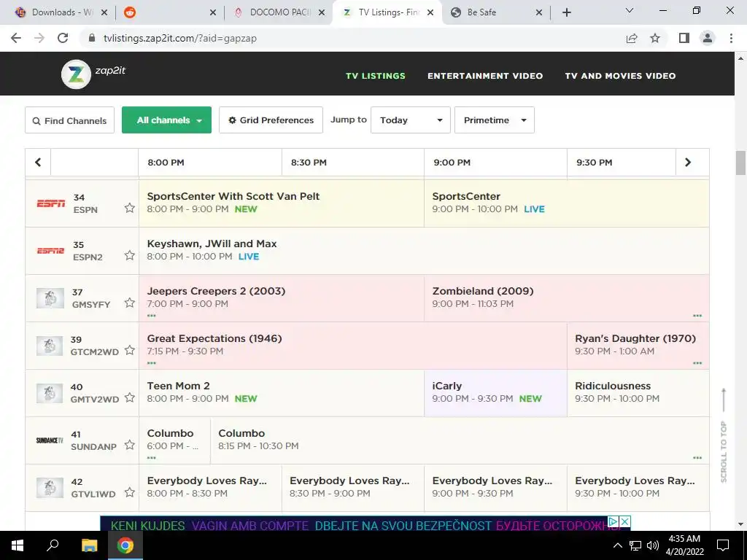Open the All channels dropdown
Screen dimensions: 747x560
167,120
